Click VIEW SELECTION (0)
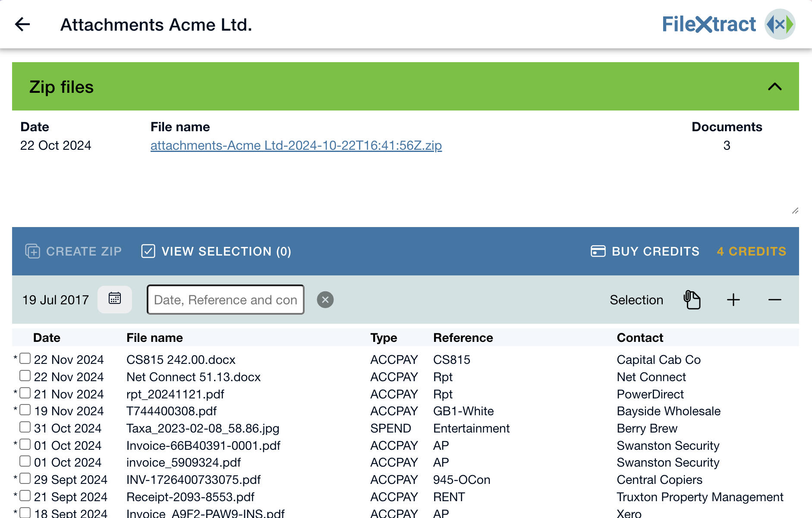 coord(226,251)
